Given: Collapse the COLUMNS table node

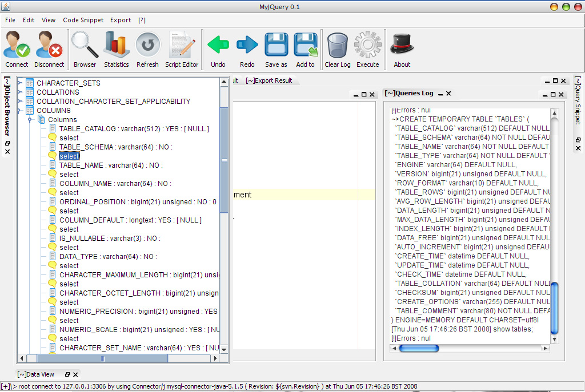Looking at the screenshot, I should click(x=20, y=111).
